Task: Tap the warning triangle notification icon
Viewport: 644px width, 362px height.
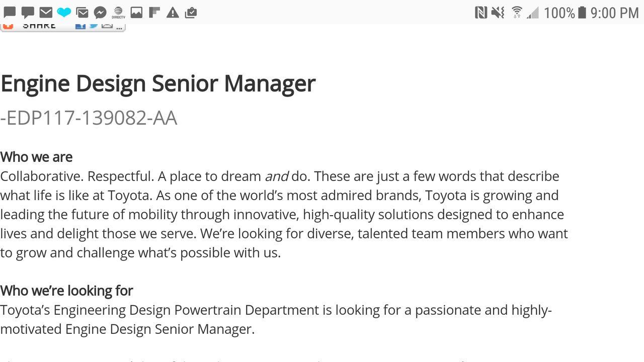Action: click(173, 13)
